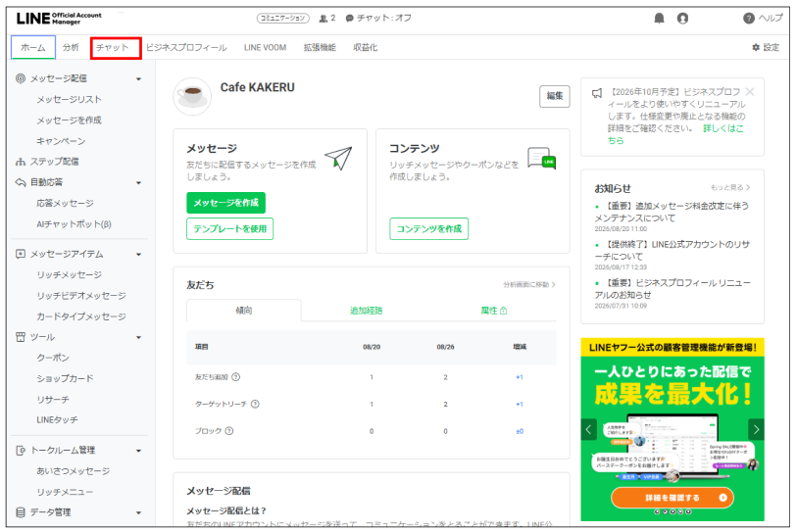Collapse the メッセージアイテム section arrow
The height and width of the screenshot is (532, 797).
click(x=139, y=255)
